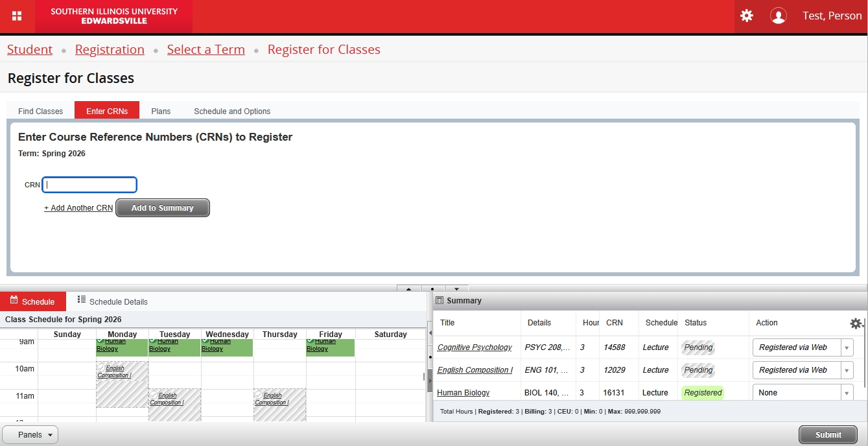
Task: Click the Add Another CRN link
Action: click(x=78, y=208)
